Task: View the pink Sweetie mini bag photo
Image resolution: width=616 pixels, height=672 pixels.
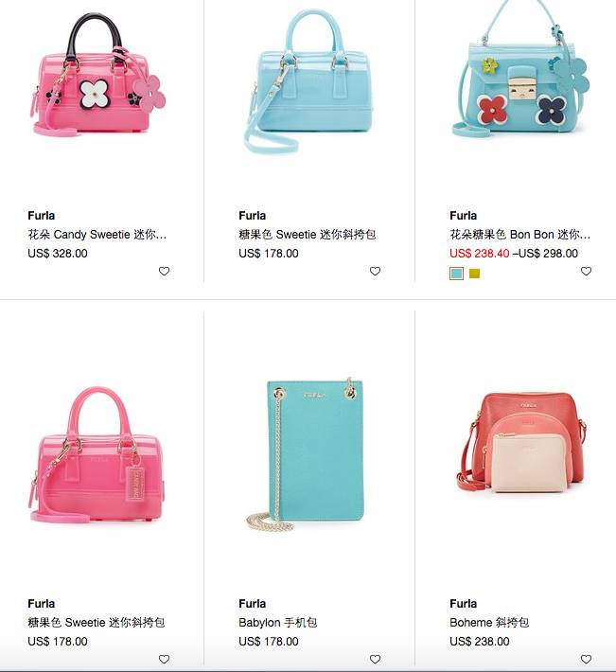Action: (x=97, y=454)
